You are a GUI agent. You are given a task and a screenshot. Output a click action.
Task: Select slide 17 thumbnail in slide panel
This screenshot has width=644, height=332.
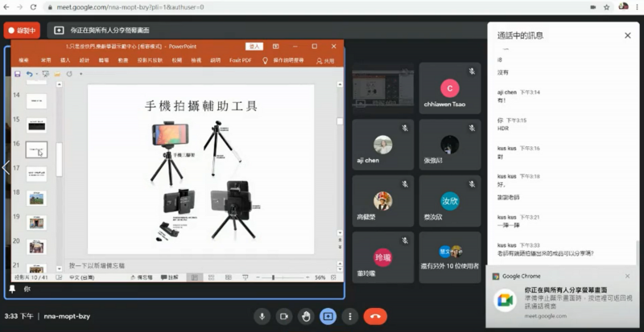coord(36,173)
